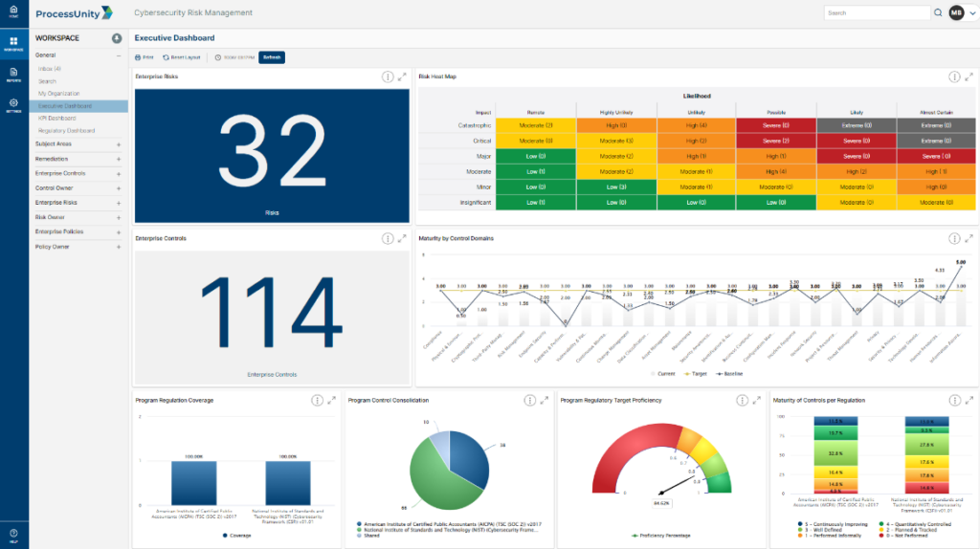The width and height of the screenshot is (980, 549).
Task: Click the Help icon at bottom left
Action: tap(13, 534)
